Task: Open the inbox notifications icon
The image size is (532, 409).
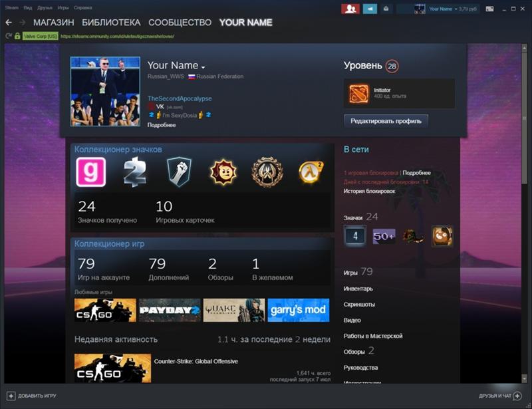Action: [x=386, y=9]
